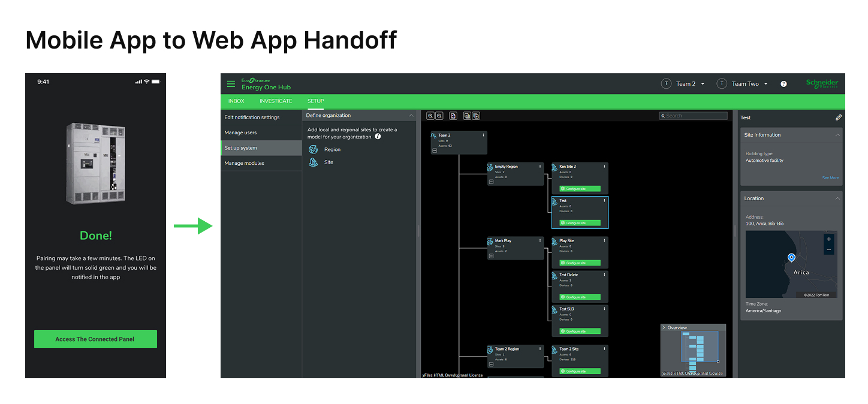Click the zoom in magnifier icon
This screenshot has height=404, width=868.
430,116
